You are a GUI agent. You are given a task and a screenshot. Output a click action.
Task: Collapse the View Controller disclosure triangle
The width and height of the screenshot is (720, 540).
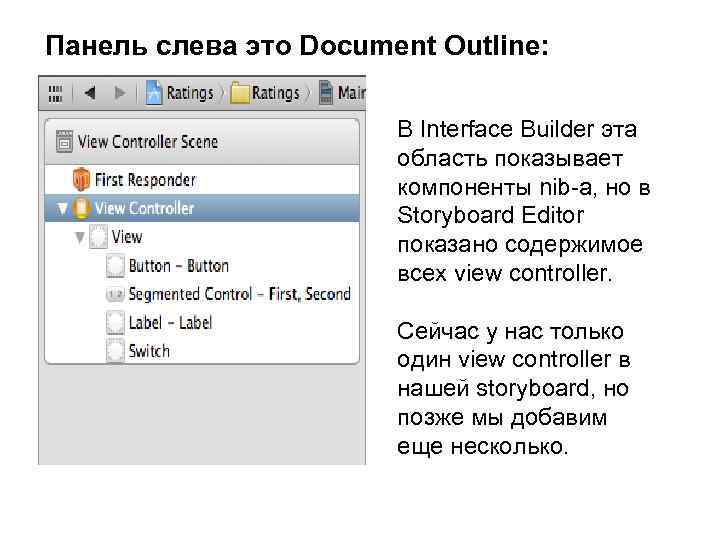tap(62, 209)
